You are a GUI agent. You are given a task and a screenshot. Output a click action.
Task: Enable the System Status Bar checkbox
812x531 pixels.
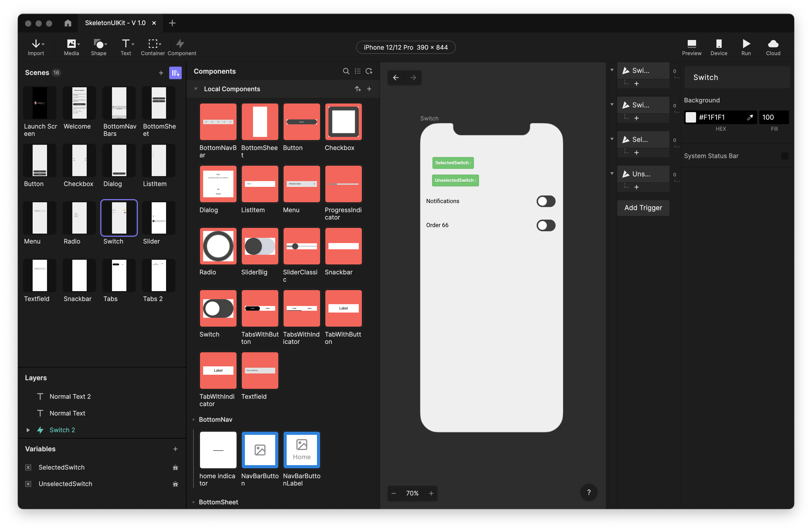[x=784, y=156]
